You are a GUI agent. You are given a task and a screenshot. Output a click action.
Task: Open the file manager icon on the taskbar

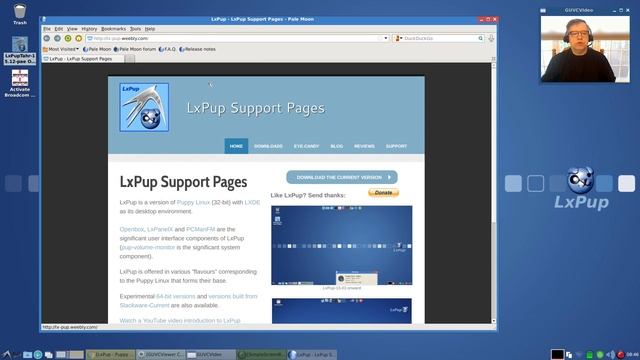(x=27, y=355)
